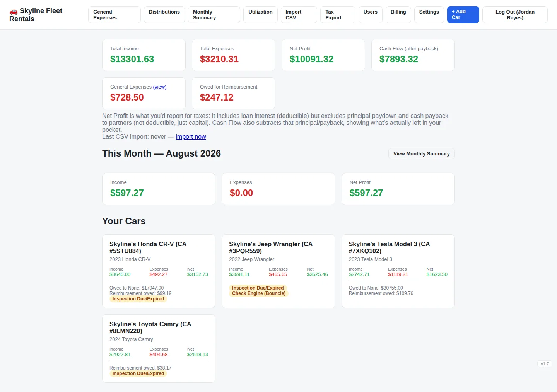
Task: Open General Expenses page
Action: (x=114, y=15)
